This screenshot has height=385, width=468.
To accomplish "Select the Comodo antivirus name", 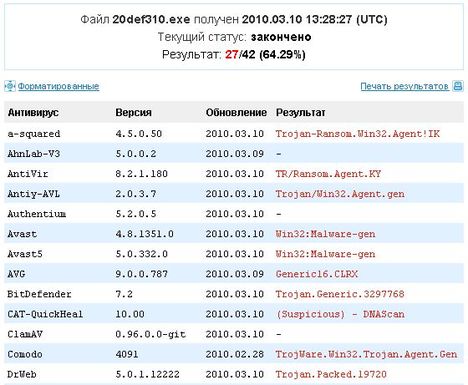I will point(25,354).
